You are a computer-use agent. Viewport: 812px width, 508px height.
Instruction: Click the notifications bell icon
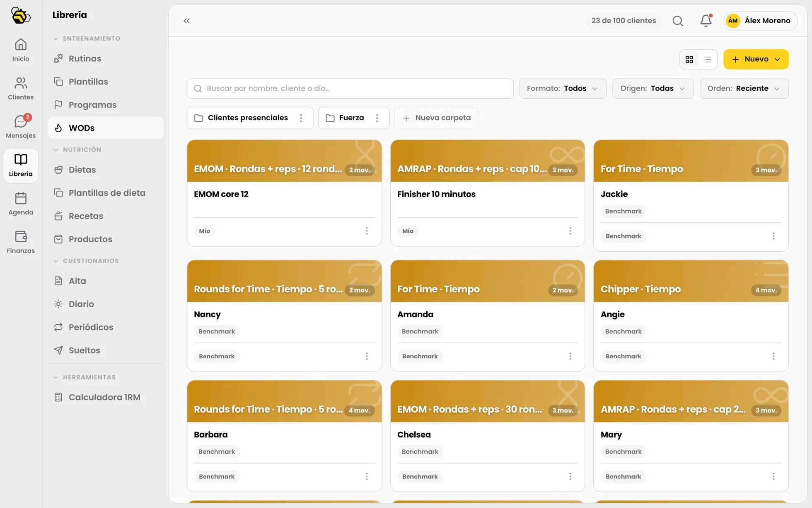706,21
